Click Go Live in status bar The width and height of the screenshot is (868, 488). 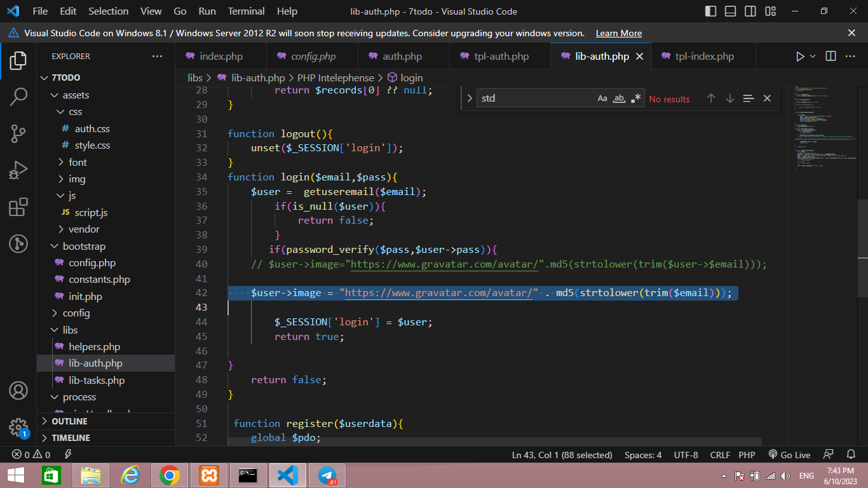tap(789, 455)
